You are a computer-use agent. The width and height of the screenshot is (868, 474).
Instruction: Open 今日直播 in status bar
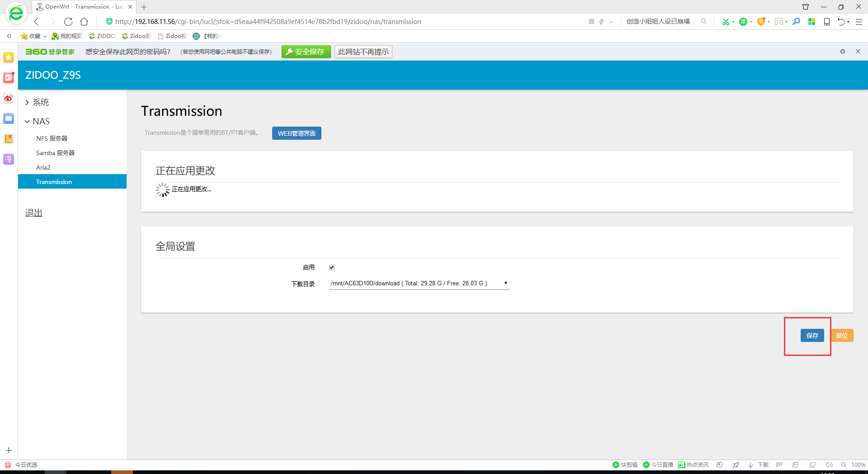[658, 465]
